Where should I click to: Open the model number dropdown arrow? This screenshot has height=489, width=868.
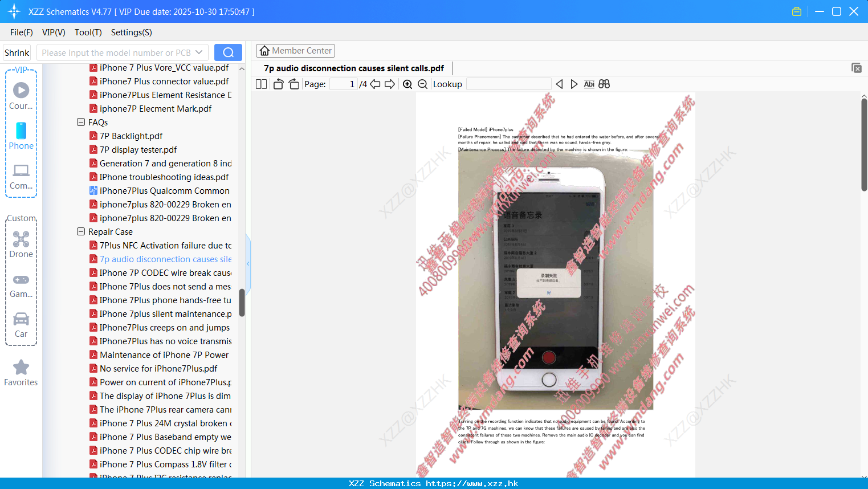199,52
